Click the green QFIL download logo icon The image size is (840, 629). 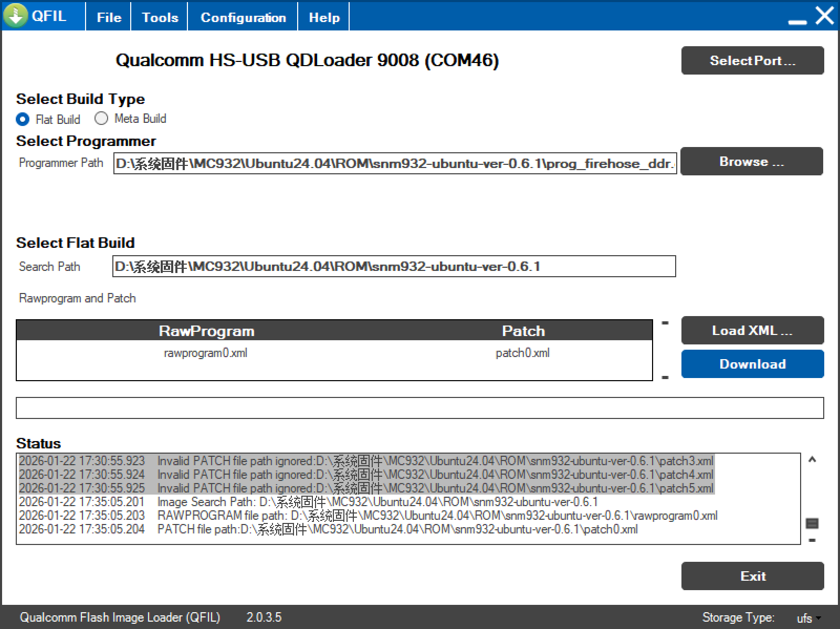click(16, 16)
